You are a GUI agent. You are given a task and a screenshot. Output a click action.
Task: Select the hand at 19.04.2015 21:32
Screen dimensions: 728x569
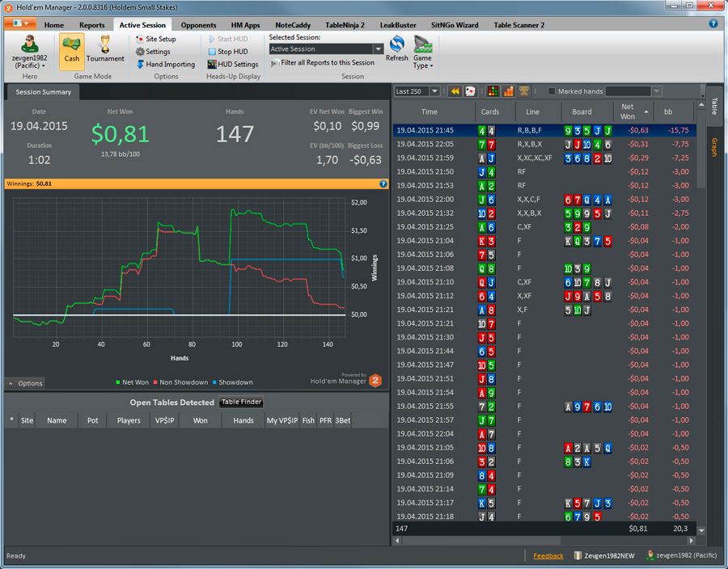(544, 213)
